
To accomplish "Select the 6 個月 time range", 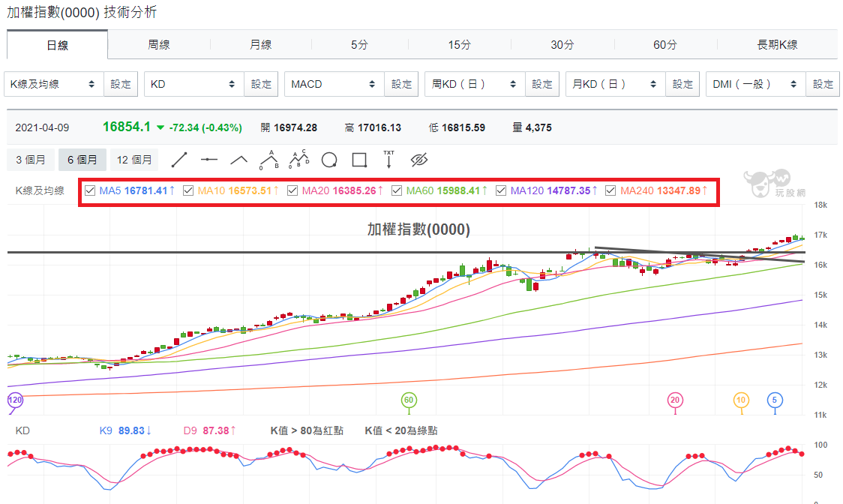I will [82, 160].
